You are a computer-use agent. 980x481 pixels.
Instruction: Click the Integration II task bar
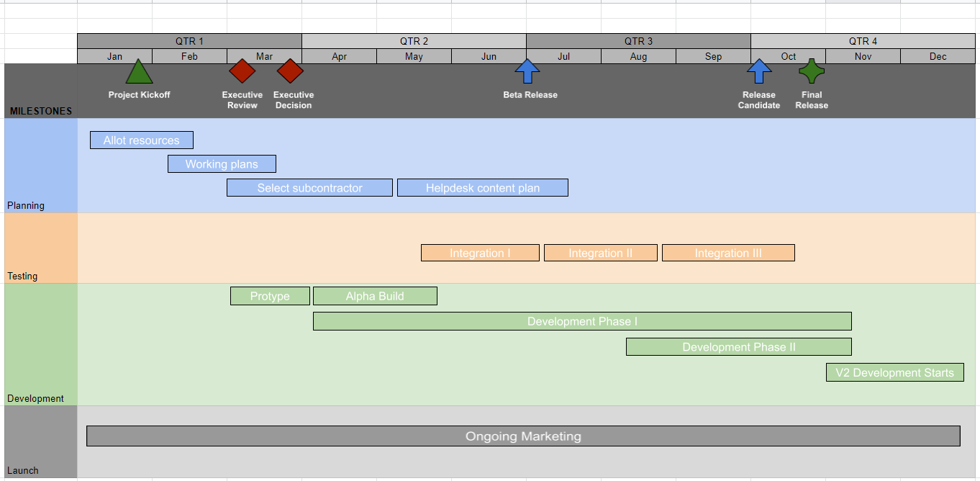pyautogui.click(x=601, y=253)
